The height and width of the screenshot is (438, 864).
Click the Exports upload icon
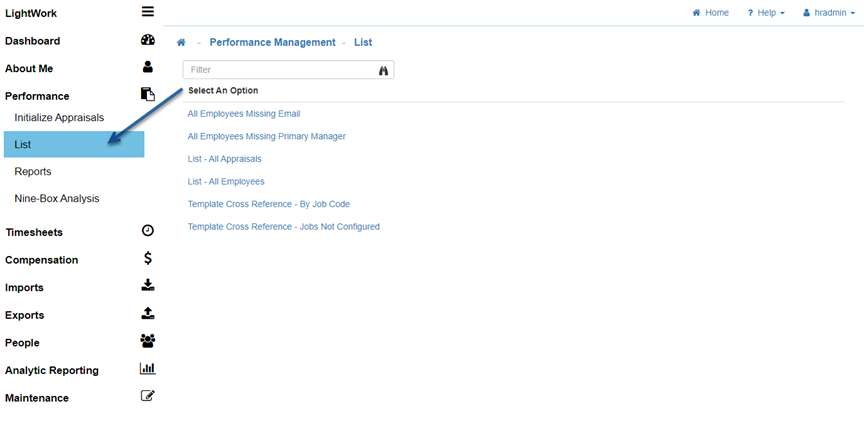pyautogui.click(x=148, y=314)
